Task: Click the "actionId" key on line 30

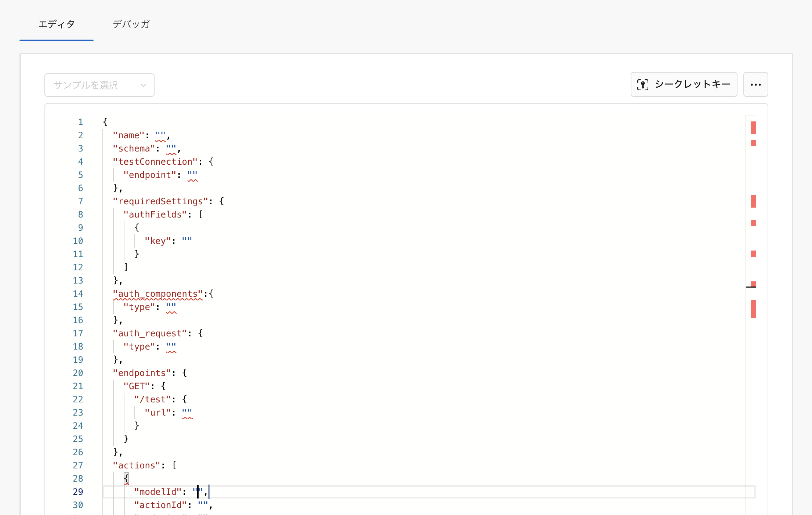Action: tap(160, 505)
